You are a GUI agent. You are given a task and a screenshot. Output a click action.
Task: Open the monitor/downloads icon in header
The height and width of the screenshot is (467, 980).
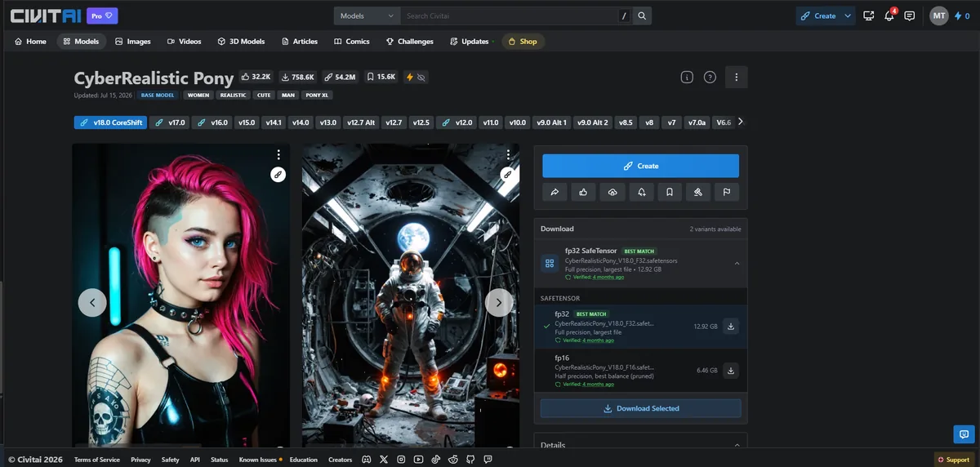[869, 16]
